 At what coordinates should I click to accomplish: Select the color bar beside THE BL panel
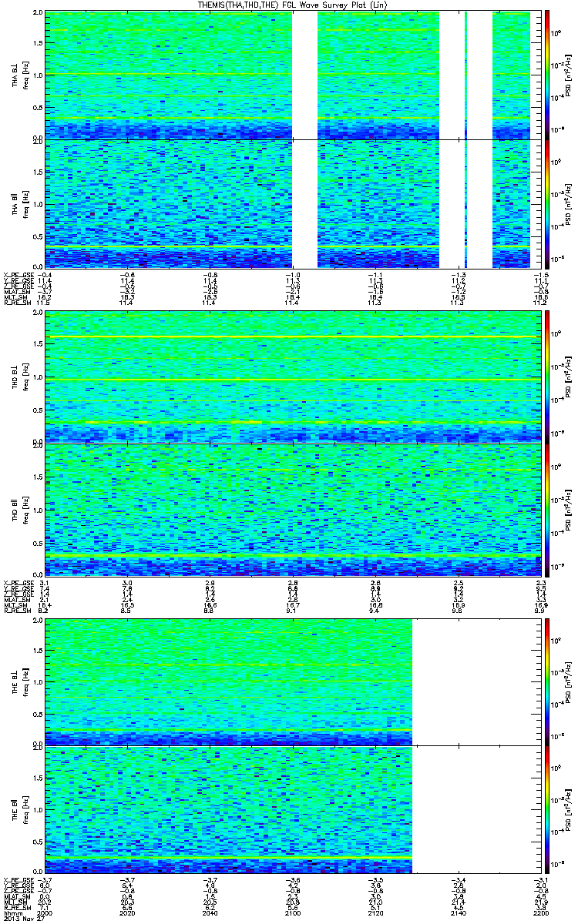coord(547,681)
